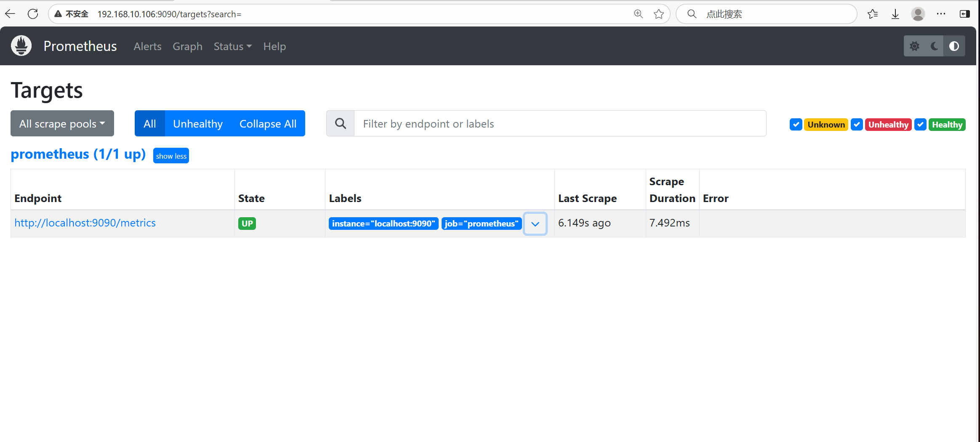The height and width of the screenshot is (442, 980).
Task: Click the green UP state badge
Action: (x=247, y=224)
